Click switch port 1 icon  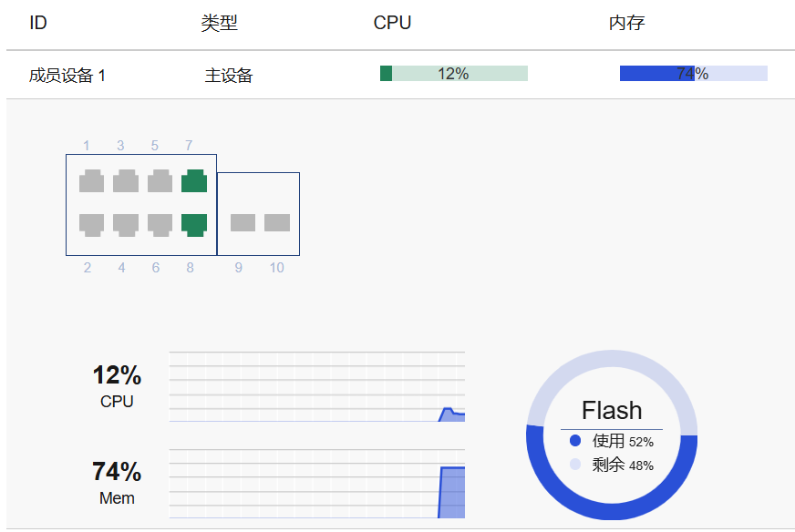pyautogui.click(x=91, y=181)
